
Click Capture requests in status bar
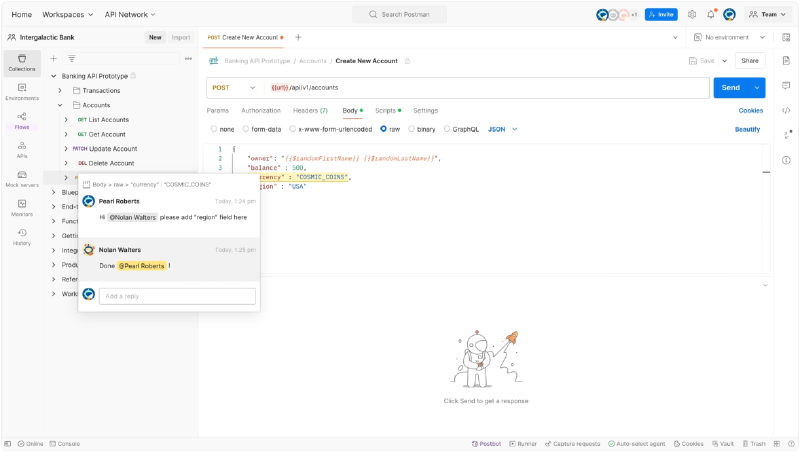tap(572, 444)
